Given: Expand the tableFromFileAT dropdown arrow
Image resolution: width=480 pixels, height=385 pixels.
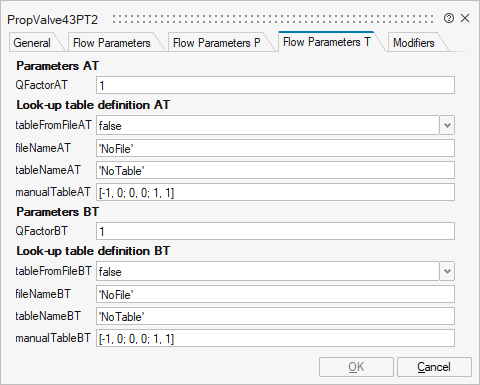Looking at the screenshot, I should (447, 125).
